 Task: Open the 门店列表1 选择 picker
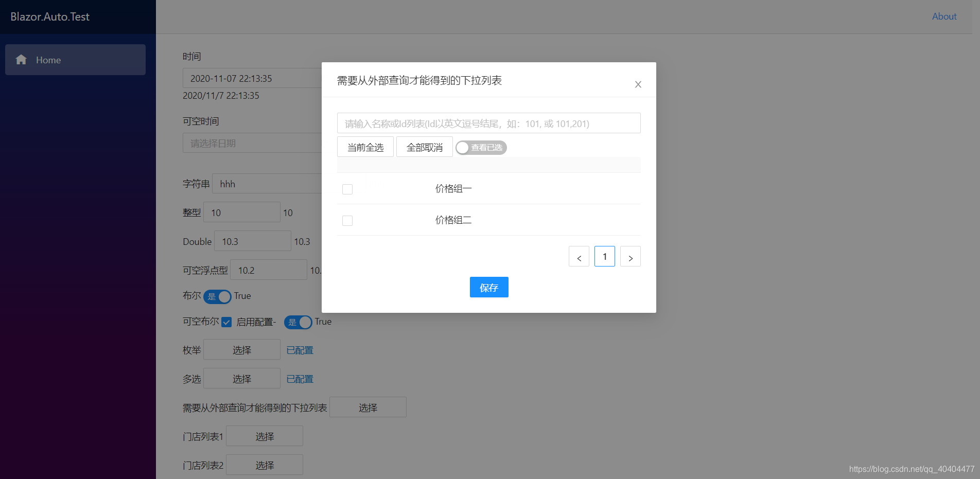pos(264,436)
